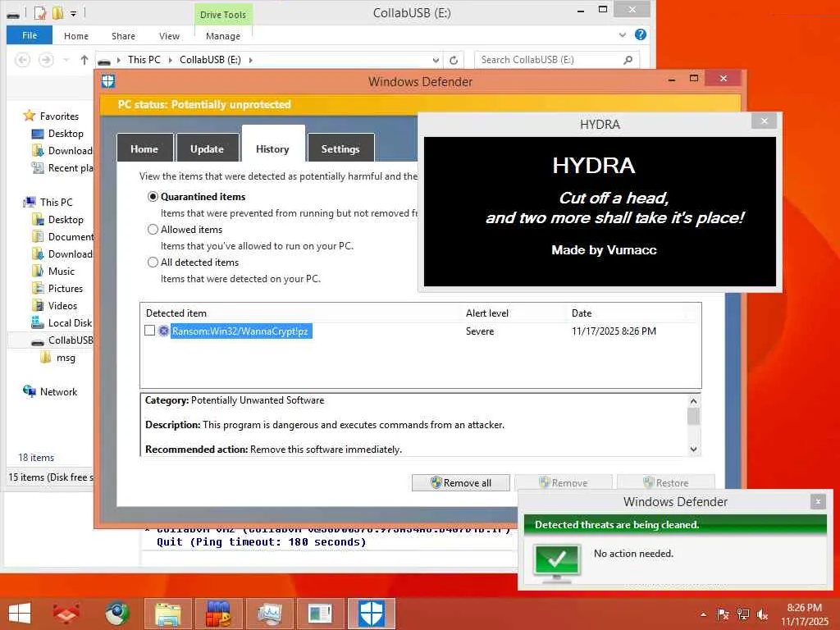Switch to Defender Update tab

click(x=207, y=148)
